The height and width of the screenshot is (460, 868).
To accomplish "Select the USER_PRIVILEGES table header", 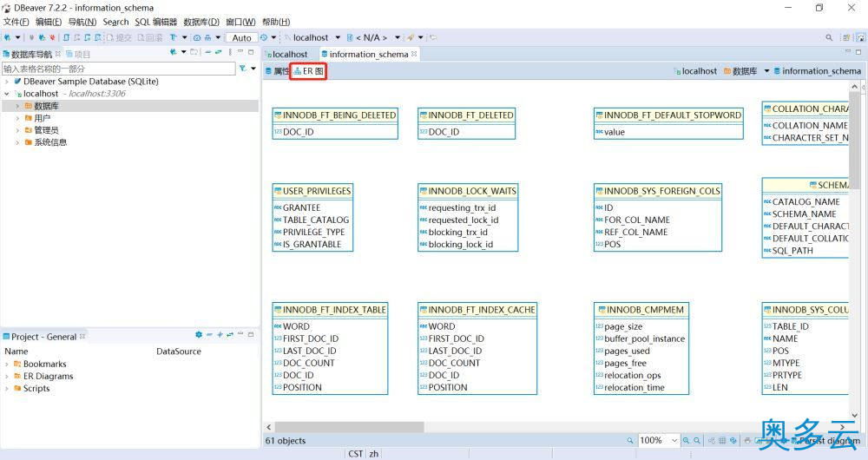I will coord(312,191).
